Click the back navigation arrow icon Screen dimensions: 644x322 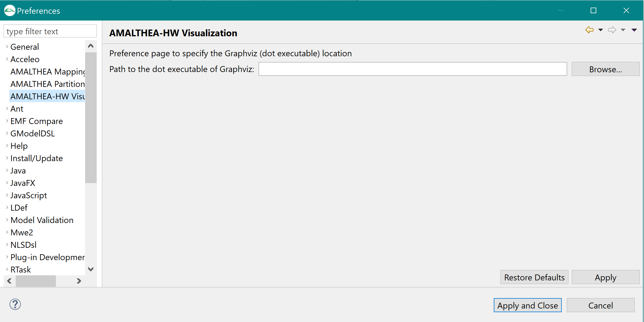[589, 30]
